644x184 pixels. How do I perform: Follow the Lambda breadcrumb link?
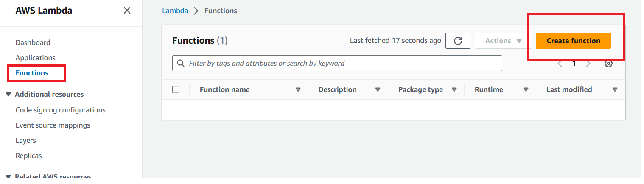(x=175, y=11)
